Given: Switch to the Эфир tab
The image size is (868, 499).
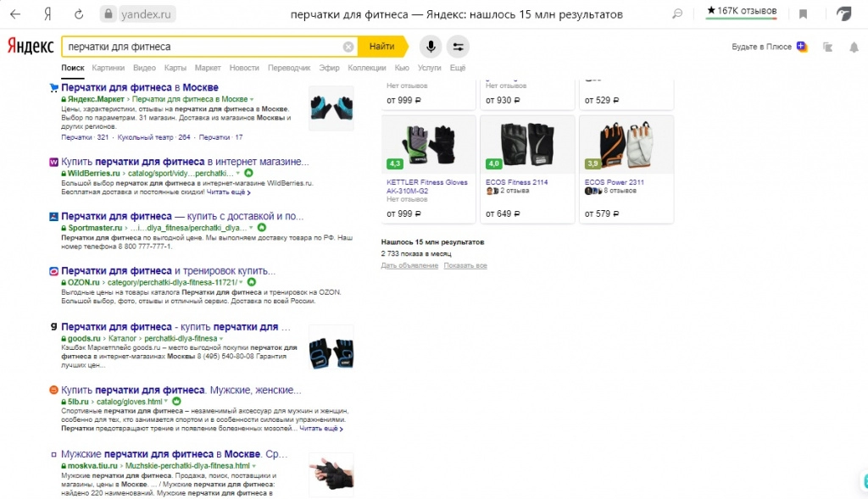Looking at the screenshot, I should (329, 68).
